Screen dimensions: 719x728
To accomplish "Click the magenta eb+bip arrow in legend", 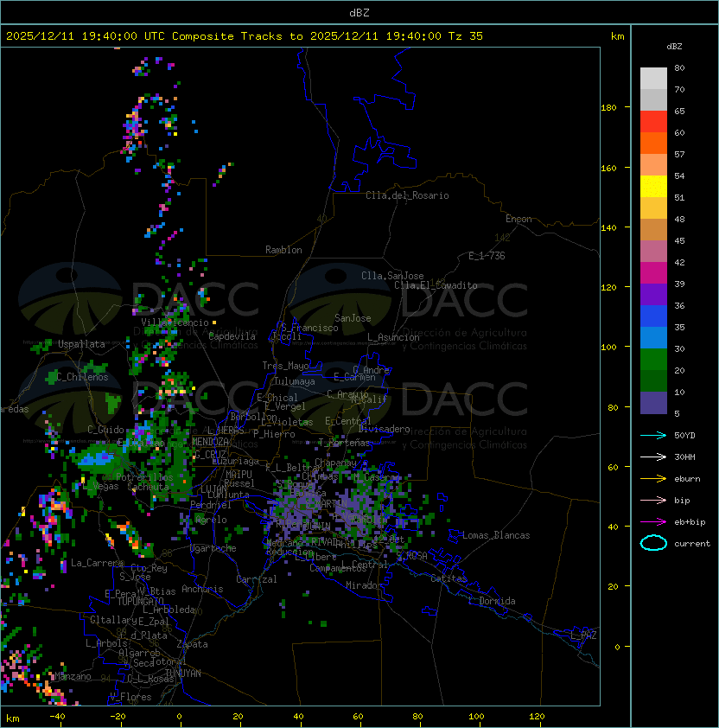I will [653, 522].
